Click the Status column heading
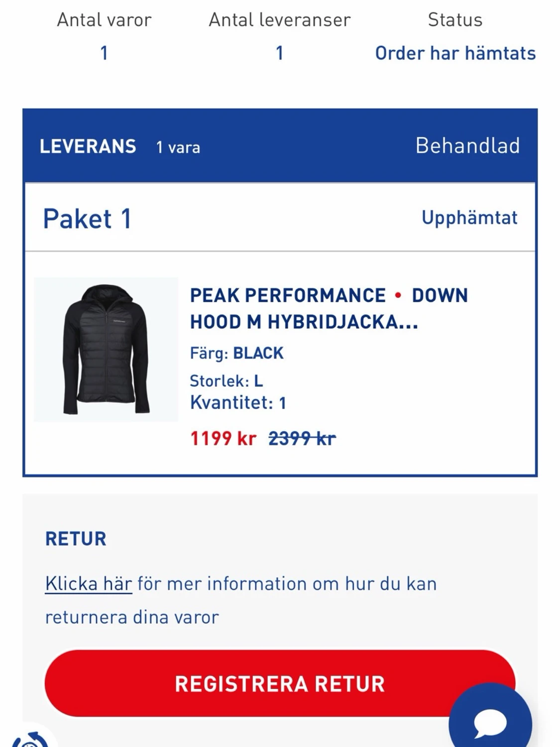This screenshot has height=747, width=560. pos(454,20)
